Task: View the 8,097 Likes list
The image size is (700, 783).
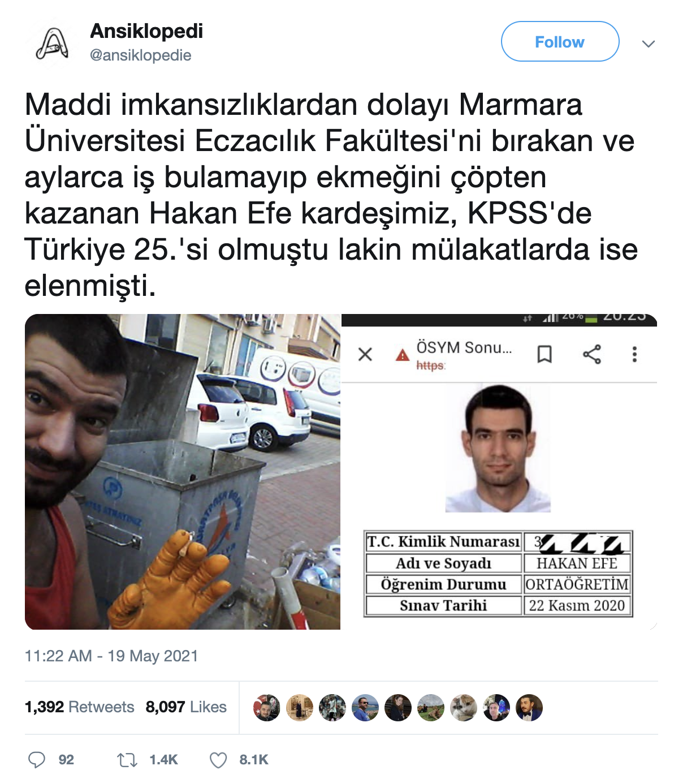Action: [x=186, y=707]
